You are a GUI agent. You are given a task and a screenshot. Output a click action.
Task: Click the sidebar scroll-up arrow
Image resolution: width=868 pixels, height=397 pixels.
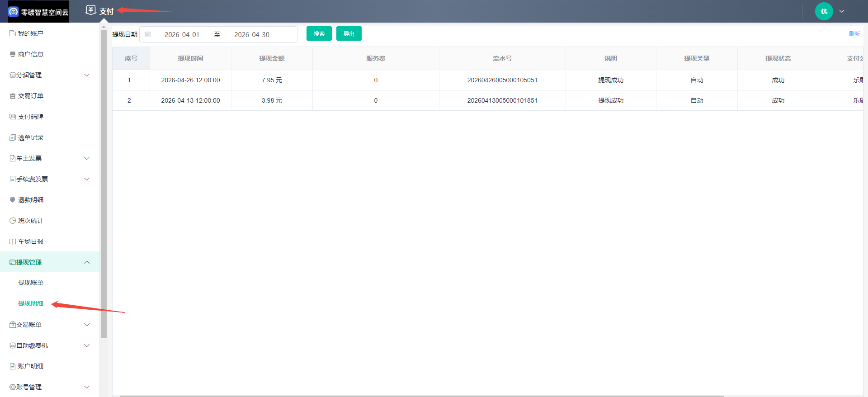coord(104,27)
